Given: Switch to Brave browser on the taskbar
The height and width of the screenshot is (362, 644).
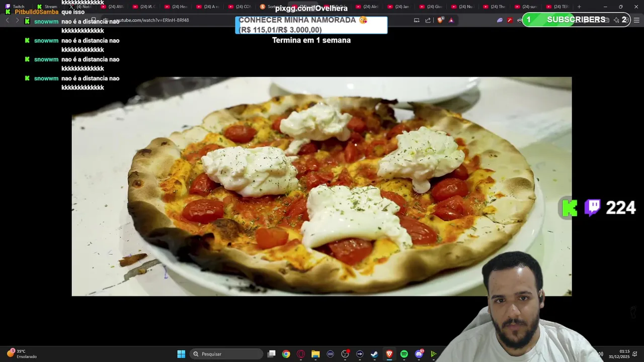Looking at the screenshot, I should (389, 354).
